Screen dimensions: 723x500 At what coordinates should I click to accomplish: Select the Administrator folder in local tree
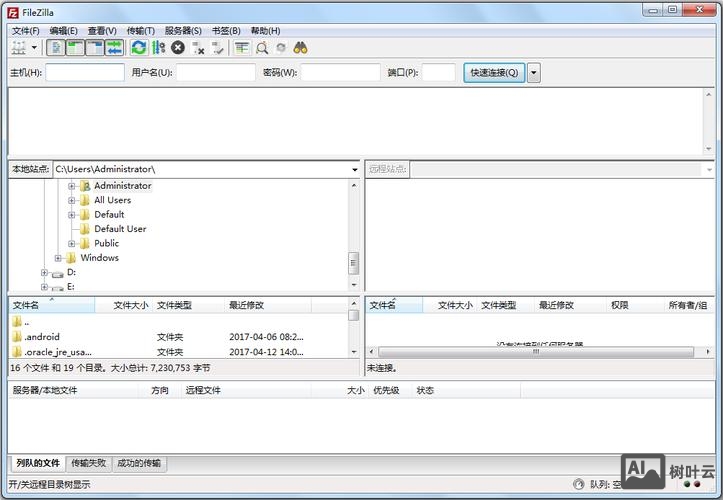coord(123,186)
